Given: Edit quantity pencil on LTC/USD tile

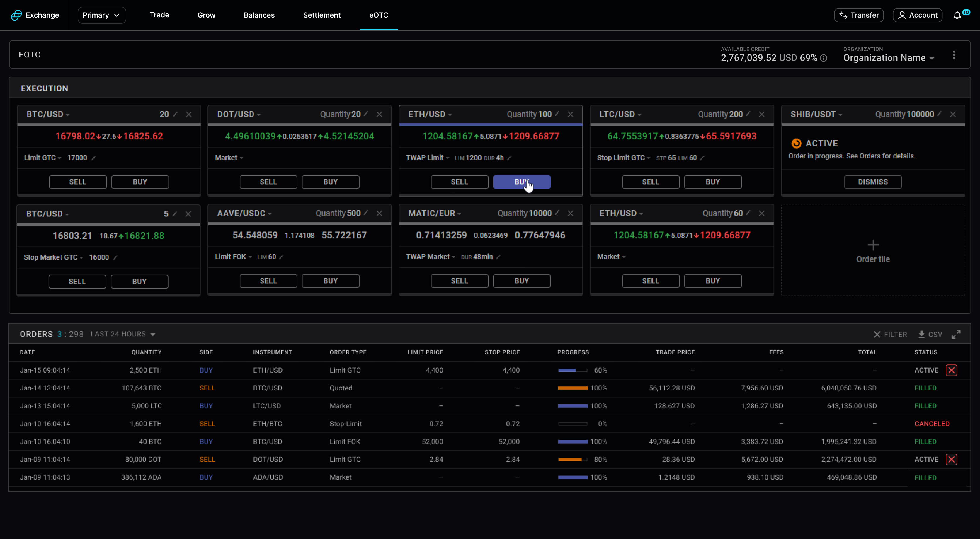Looking at the screenshot, I should coord(748,114).
